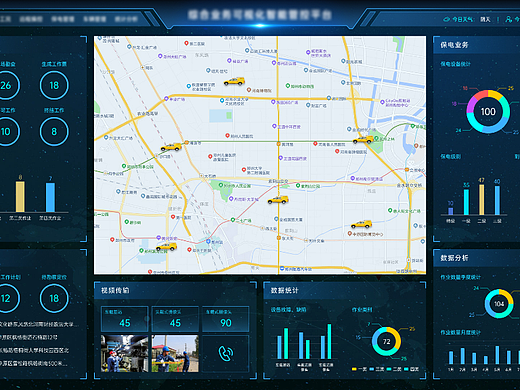Toggle the blue legend item beside 一类

(x=376, y=369)
